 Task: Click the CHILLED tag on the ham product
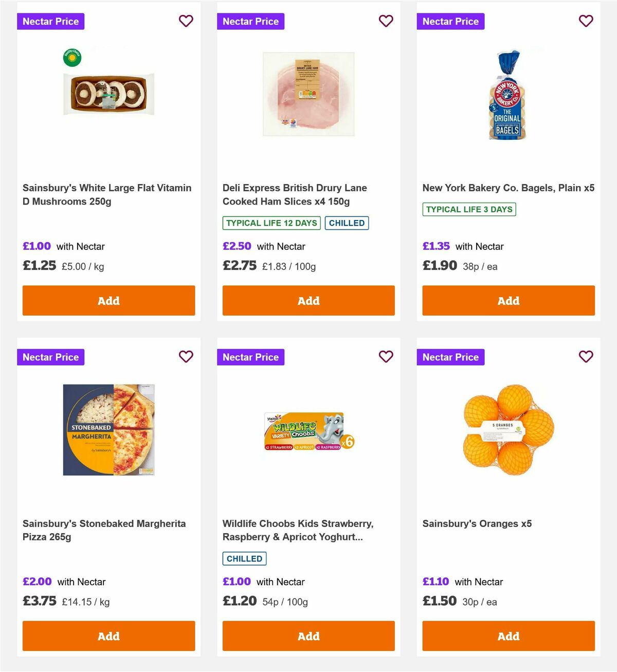(x=347, y=223)
